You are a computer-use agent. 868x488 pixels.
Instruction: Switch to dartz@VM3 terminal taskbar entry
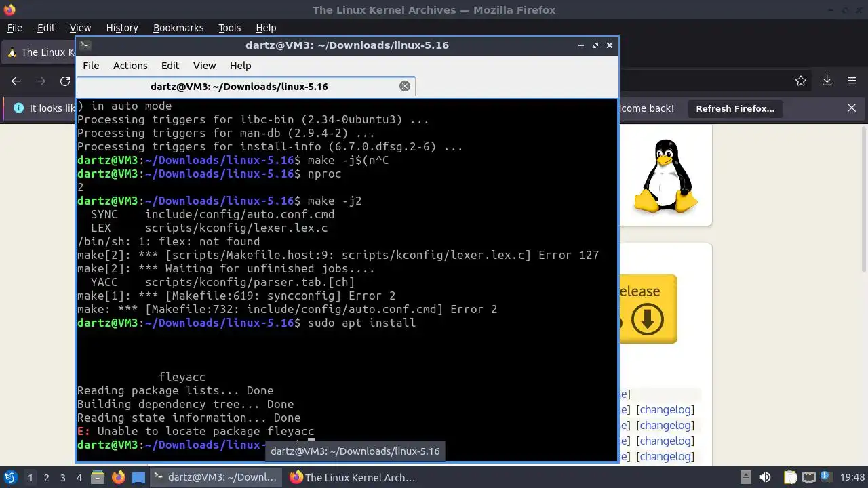(x=216, y=477)
